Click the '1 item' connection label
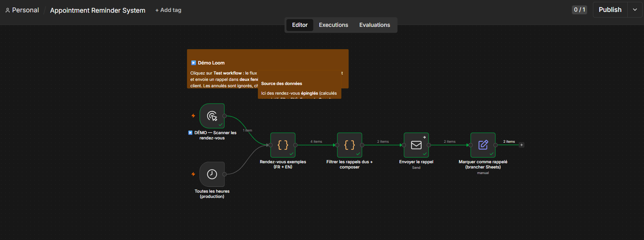Viewport: 644px width, 240px height. 247,130
